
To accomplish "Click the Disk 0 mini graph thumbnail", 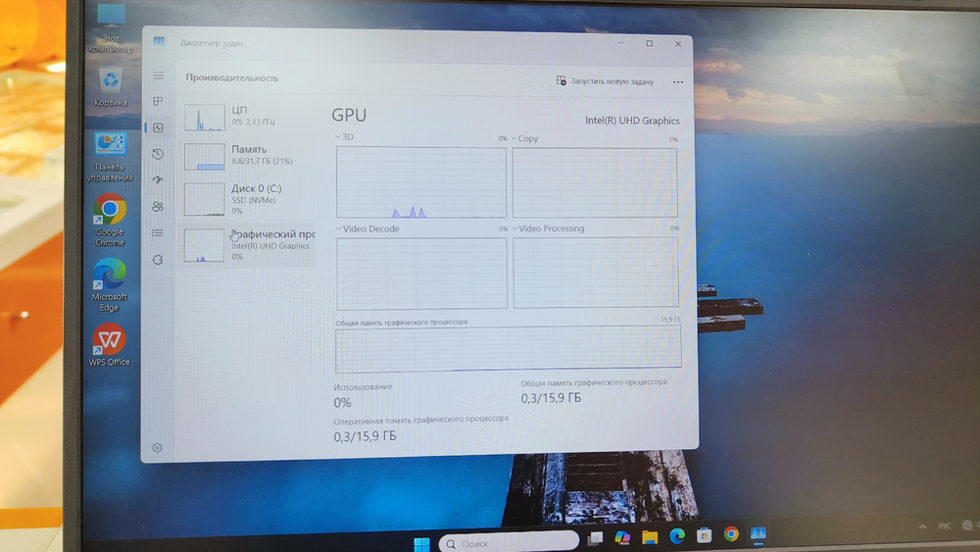I will click(205, 199).
